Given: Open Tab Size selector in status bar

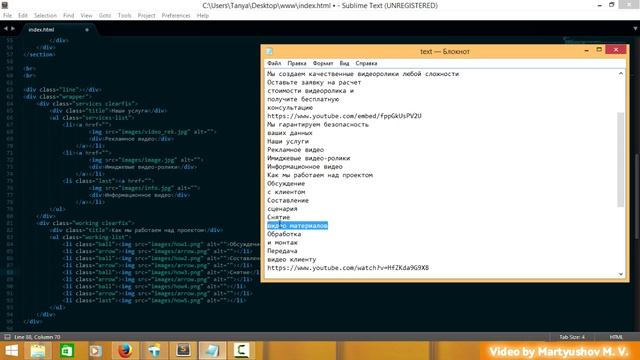Looking at the screenshot, I should [572, 337].
